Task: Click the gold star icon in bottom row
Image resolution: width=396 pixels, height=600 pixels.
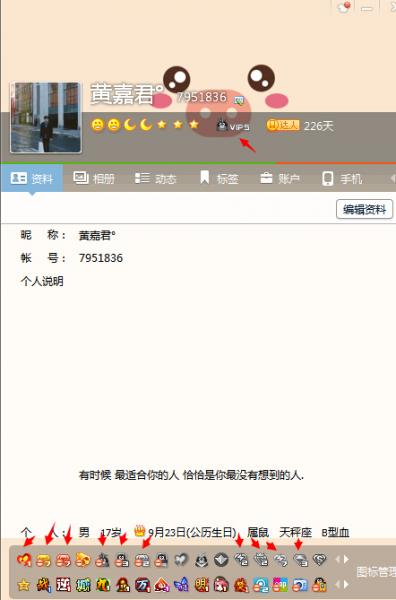Action: pos(24,585)
